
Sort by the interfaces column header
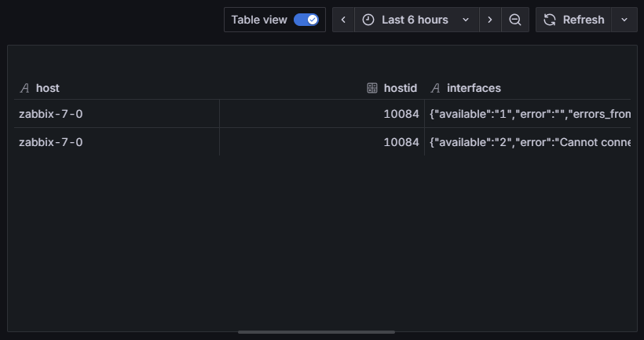pyautogui.click(x=474, y=88)
